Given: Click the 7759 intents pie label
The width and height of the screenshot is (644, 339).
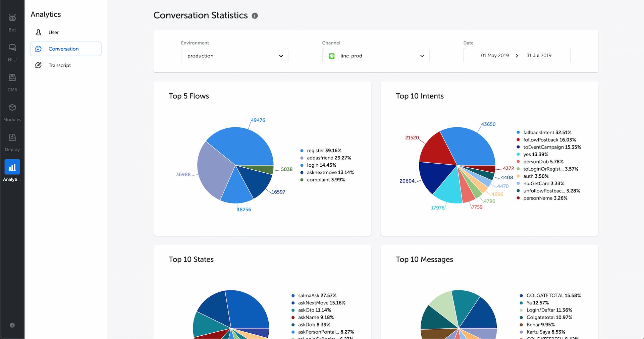Looking at the screenshot, I should click(477, 207).
